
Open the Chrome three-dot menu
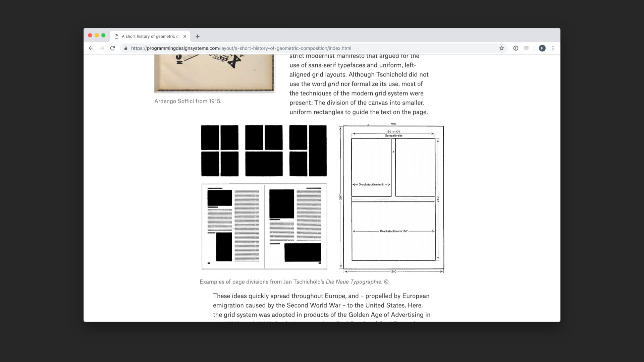pyautogui.click(x=553, y=48)
